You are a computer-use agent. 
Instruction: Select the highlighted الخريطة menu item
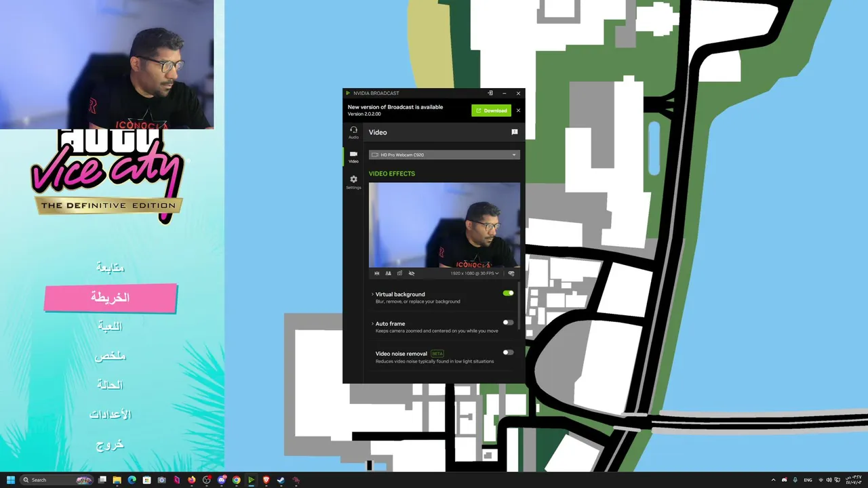[x=111, y=298]
